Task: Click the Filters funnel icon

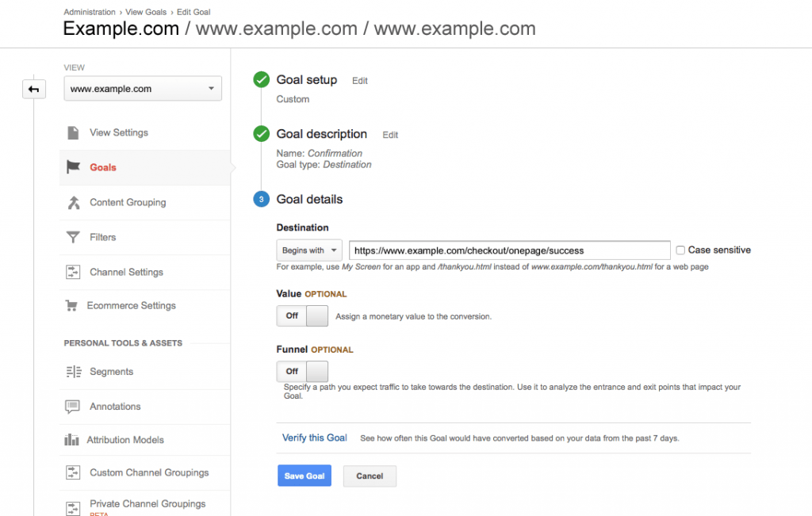Action: pyautogui.click(x=73, y=237)
